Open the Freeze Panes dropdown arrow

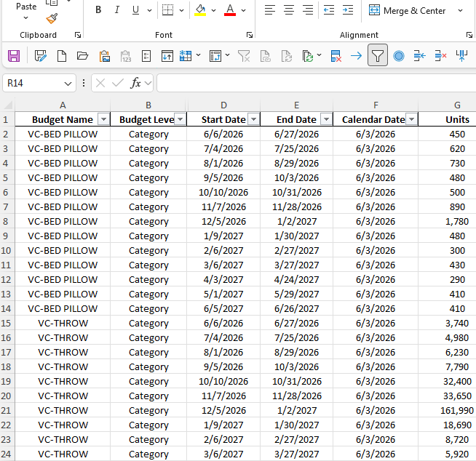point(198,55)
